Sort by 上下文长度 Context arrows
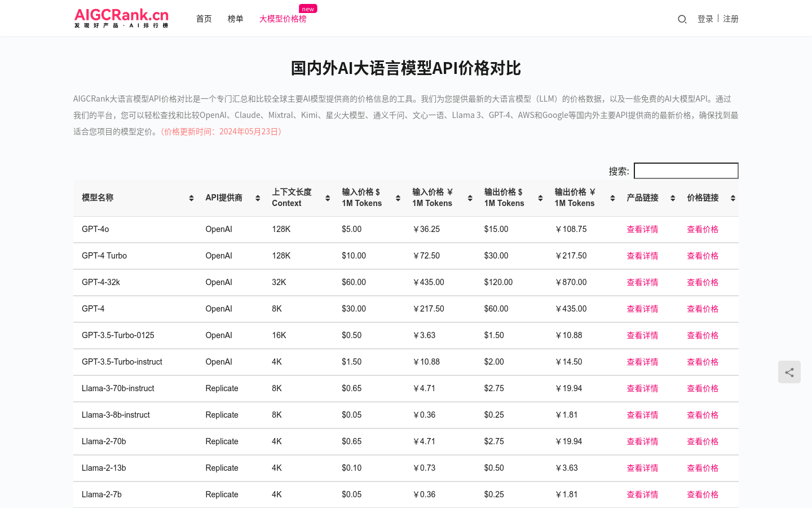Viewport: 812px width, 508px height. [x=328, y=198]
